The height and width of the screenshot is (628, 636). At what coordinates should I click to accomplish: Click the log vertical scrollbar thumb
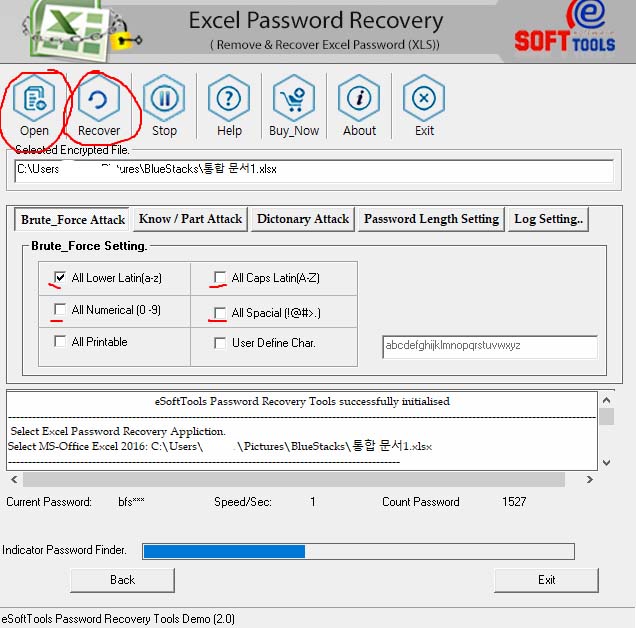pyautogui.click(x=607, y=417)
